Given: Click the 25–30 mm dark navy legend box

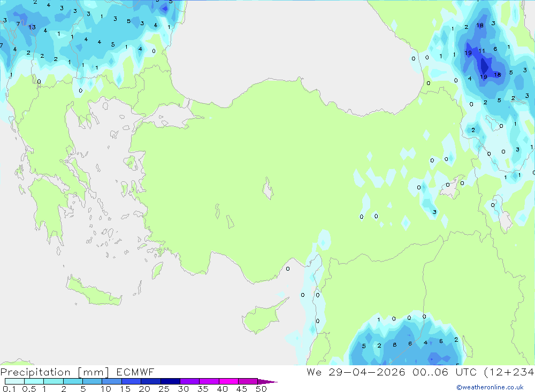Looking at the screenshot, I should pyautogui.click(x=170, y=381).
